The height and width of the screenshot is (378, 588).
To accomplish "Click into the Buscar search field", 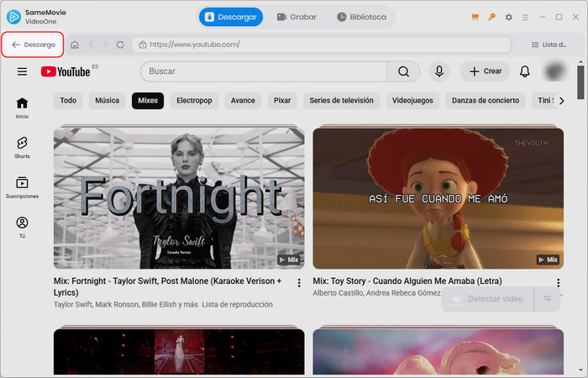I will tap(264, 71).
